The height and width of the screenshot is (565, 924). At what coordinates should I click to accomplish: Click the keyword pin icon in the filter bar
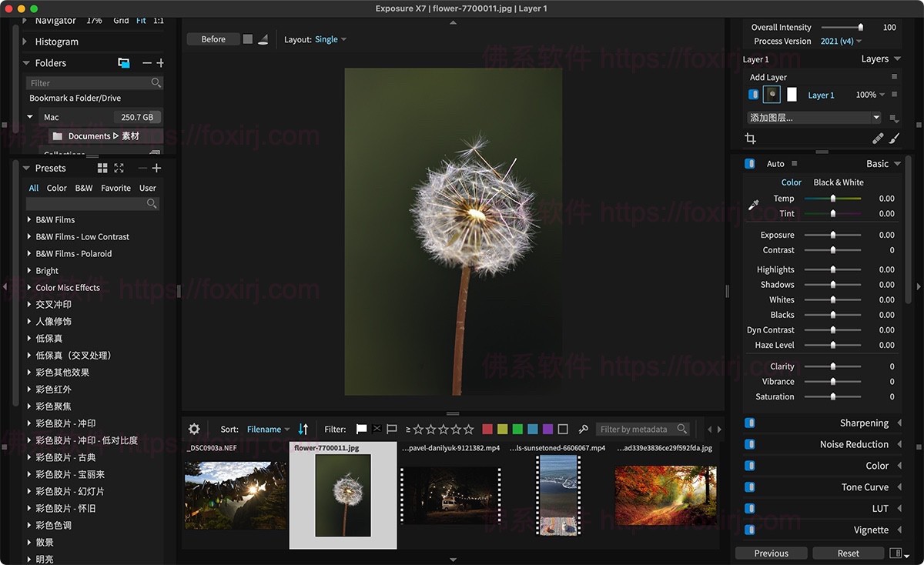point(583,429)
